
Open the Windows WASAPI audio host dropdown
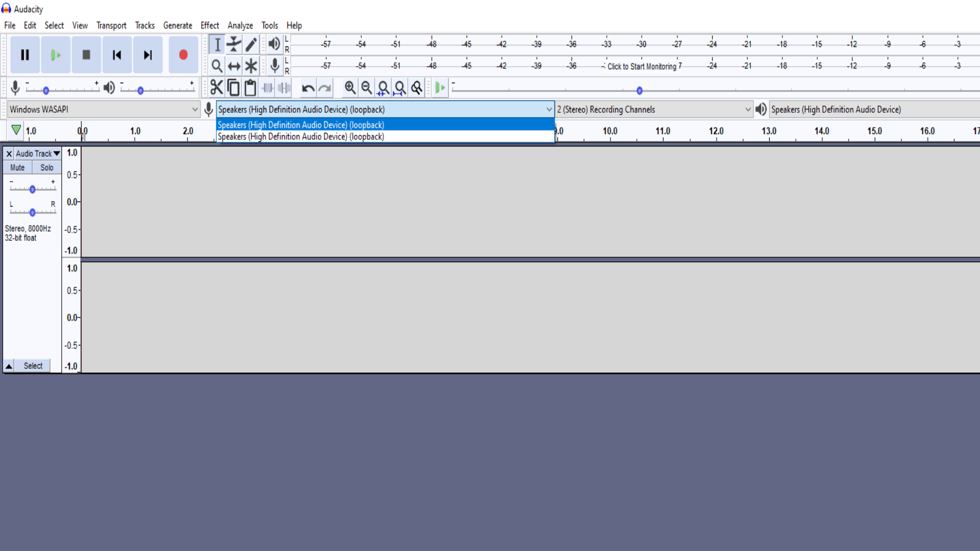pos(104,109)
